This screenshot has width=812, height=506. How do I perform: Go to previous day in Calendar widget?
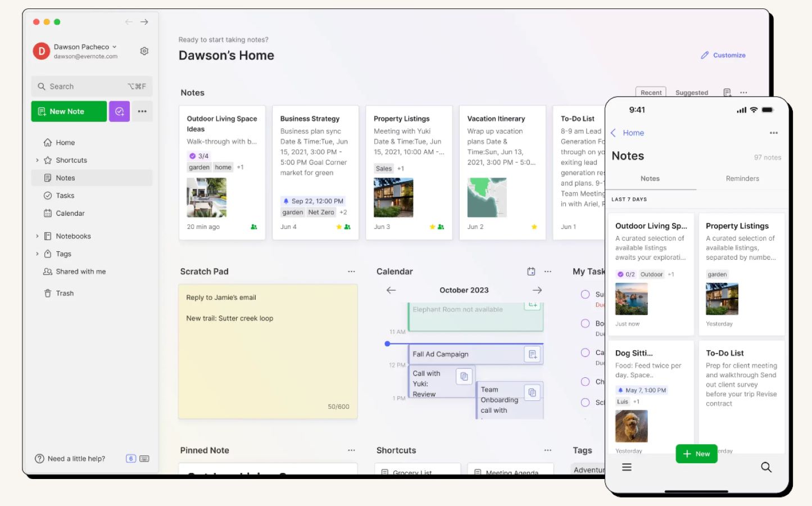pos(391,290)
